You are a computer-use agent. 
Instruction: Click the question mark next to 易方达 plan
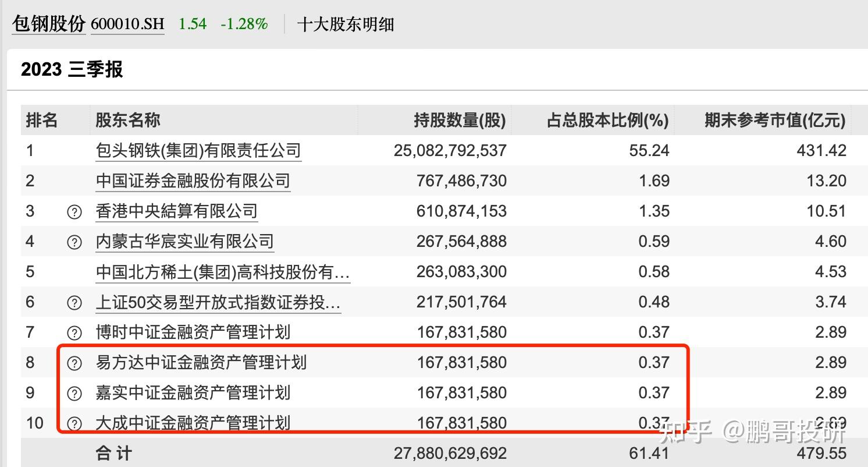coord(74,362)
